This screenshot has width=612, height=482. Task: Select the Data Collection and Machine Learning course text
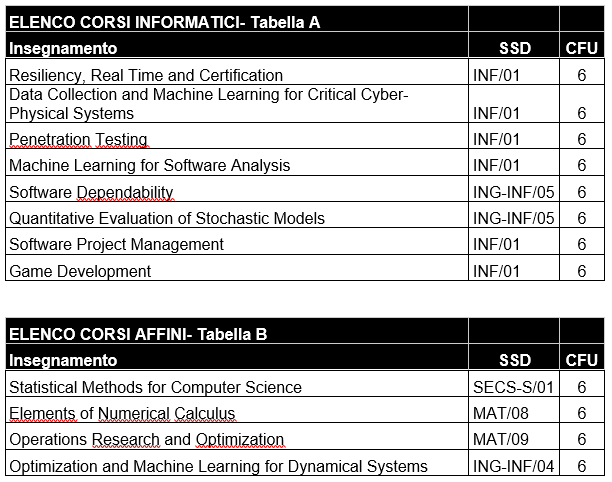coord(208,104)
